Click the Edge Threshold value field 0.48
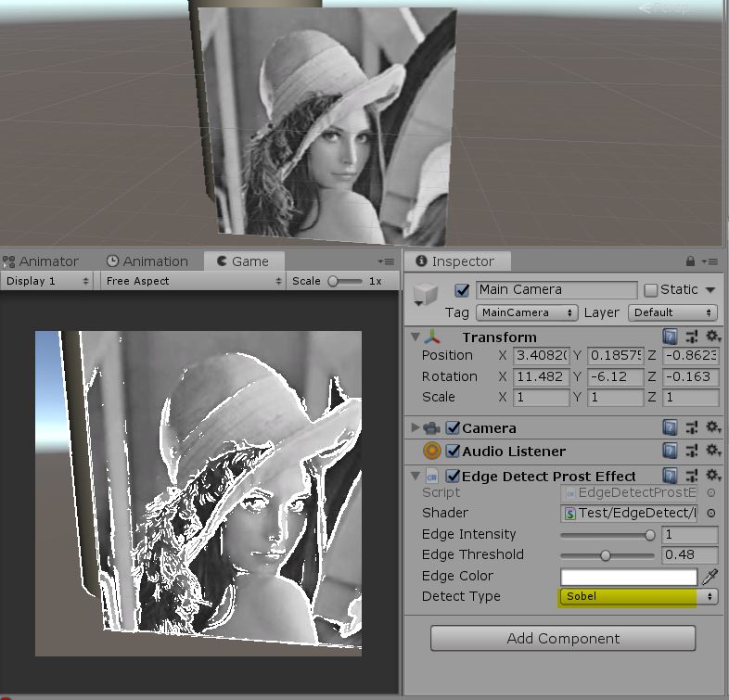Screen dimensions: 729x700 pos(690,555)
